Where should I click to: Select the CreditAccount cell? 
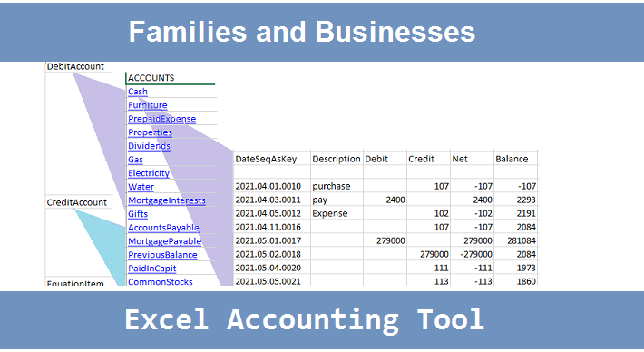78,202
